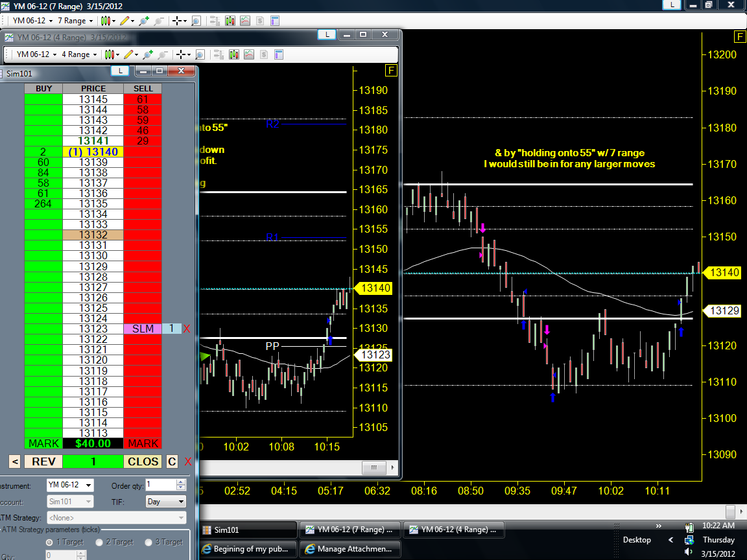Screen dimensions: 747x560
Task: Open Account Sim101 dropdown
Action: [x=70, y=502]
